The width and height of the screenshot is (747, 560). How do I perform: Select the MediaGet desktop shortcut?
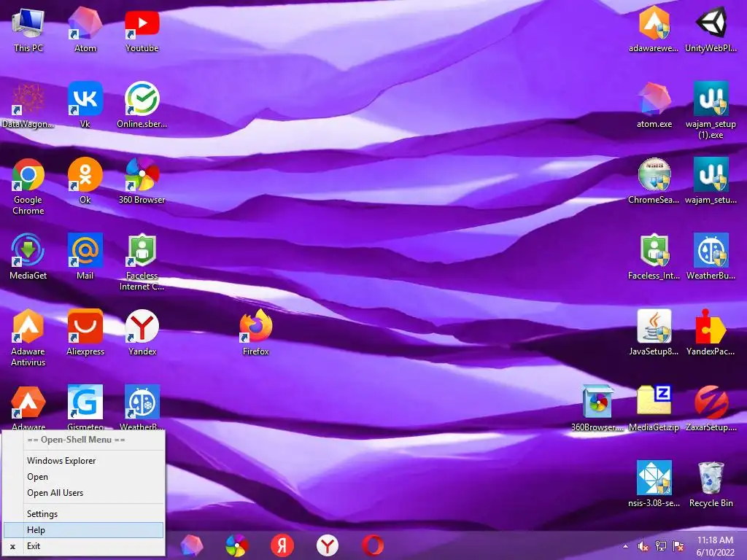[x=28, y=257]
